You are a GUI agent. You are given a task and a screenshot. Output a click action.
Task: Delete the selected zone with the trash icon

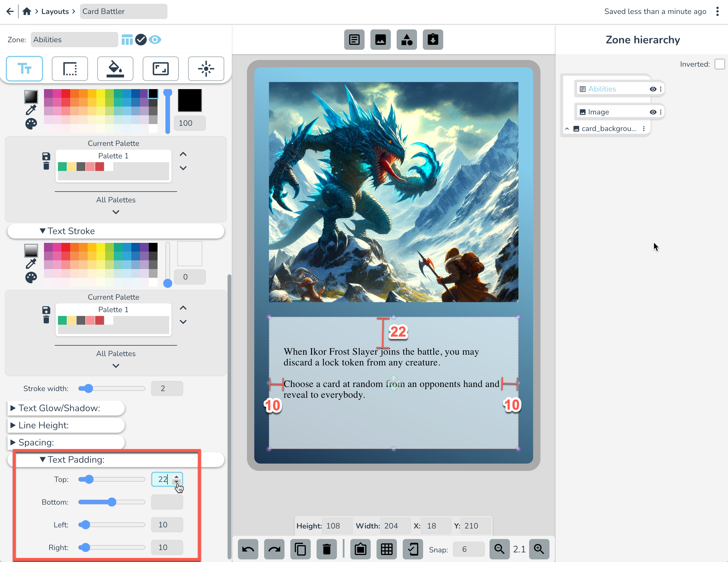(x=327, y=549)
